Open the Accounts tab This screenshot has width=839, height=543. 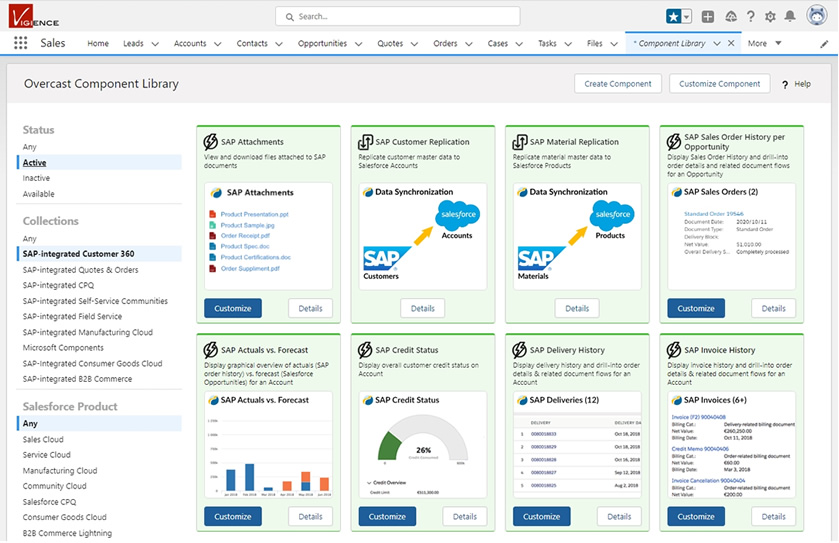pyautogui.click(x=190, y=43)
